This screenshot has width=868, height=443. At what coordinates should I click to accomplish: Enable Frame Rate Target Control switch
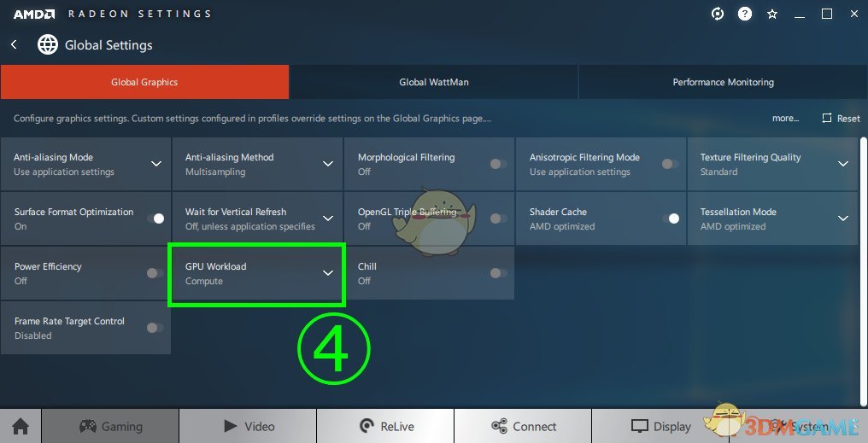coord(155,328)
